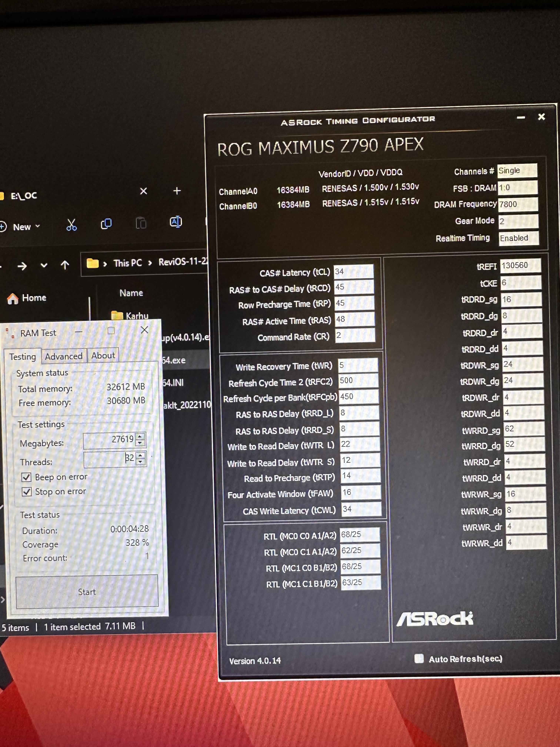This screenshot has width=560, height=747.
Task: Expand breadcrumb chevron after This PC
Action: [x=150, y=263]
